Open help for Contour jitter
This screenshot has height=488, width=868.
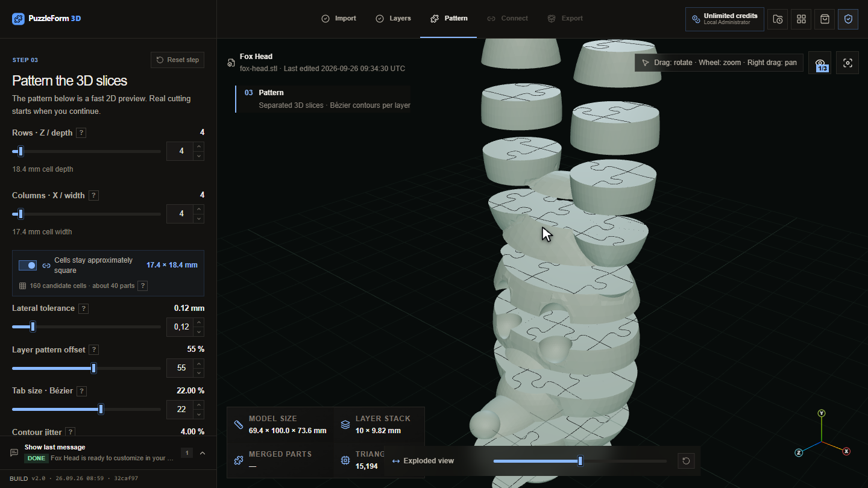[70, 432]
